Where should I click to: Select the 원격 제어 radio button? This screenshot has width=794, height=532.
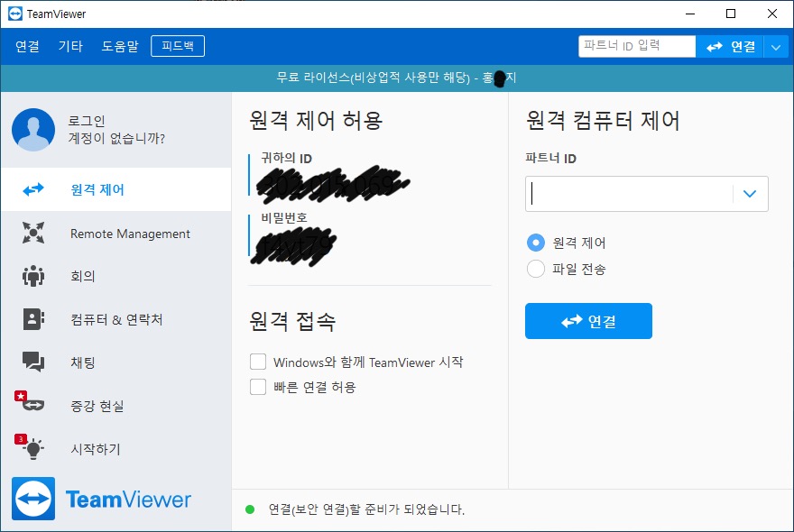[x=536, y=243]
